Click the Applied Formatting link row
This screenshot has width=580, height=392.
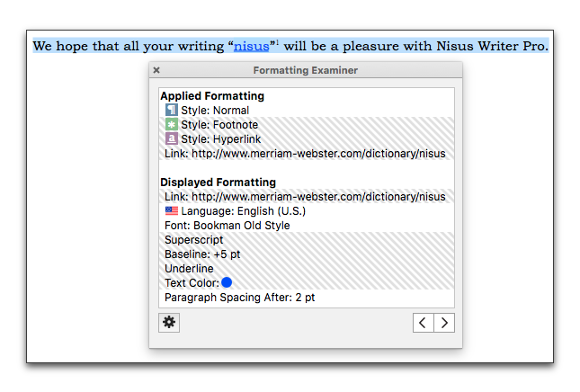pyautogui.click(x=307, y=154)
